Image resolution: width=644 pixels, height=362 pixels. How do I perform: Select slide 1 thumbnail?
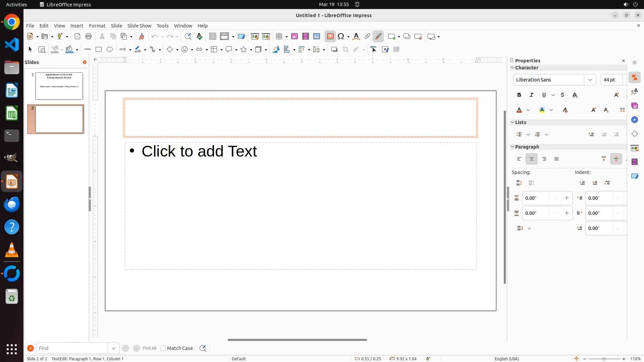coord(59,86)
